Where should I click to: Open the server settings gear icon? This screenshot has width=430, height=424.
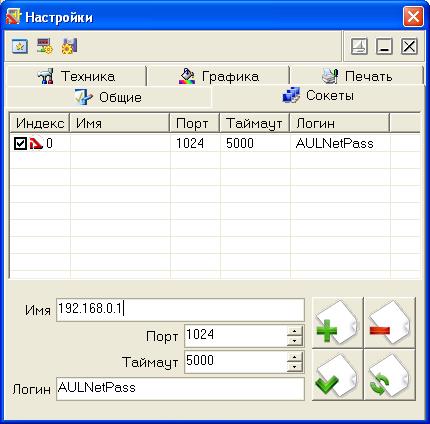[45, 46]
